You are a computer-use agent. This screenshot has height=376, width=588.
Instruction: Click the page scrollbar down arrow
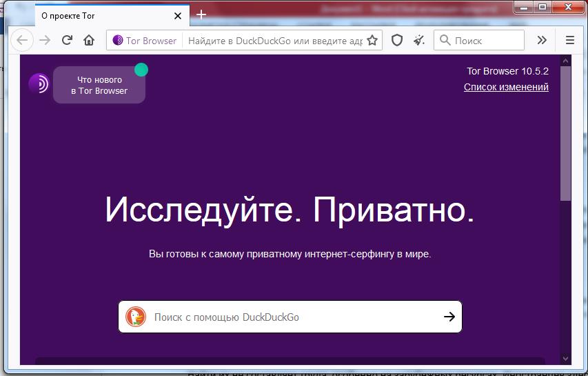pyautogui.click(x=565, y=359)
